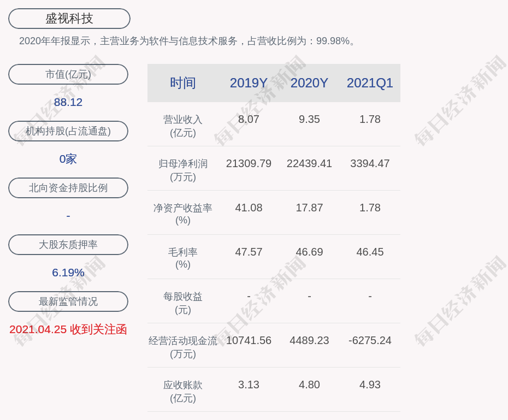The image size is (508, 420).
Task: Select the cash flow value 4489.23
Action: click(x=309, y=340)
